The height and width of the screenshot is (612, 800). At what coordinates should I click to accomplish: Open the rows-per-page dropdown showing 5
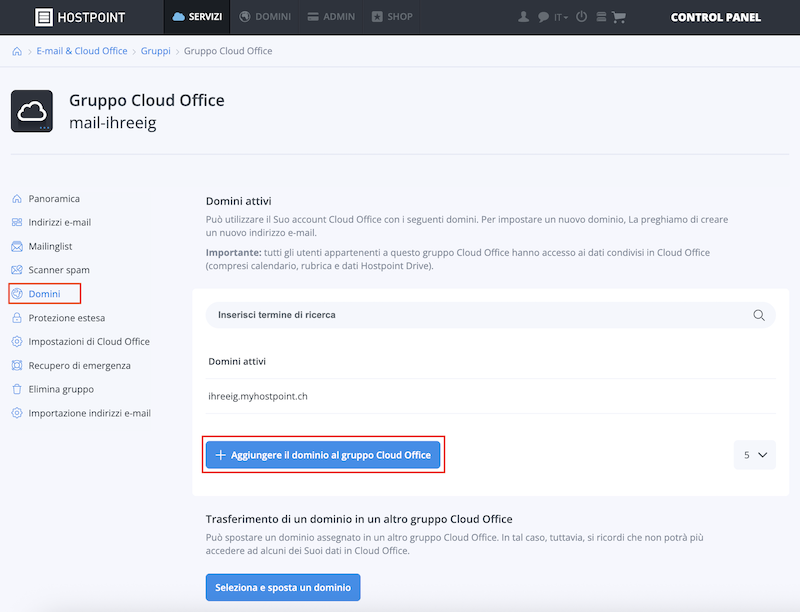[x=755, y=455]
